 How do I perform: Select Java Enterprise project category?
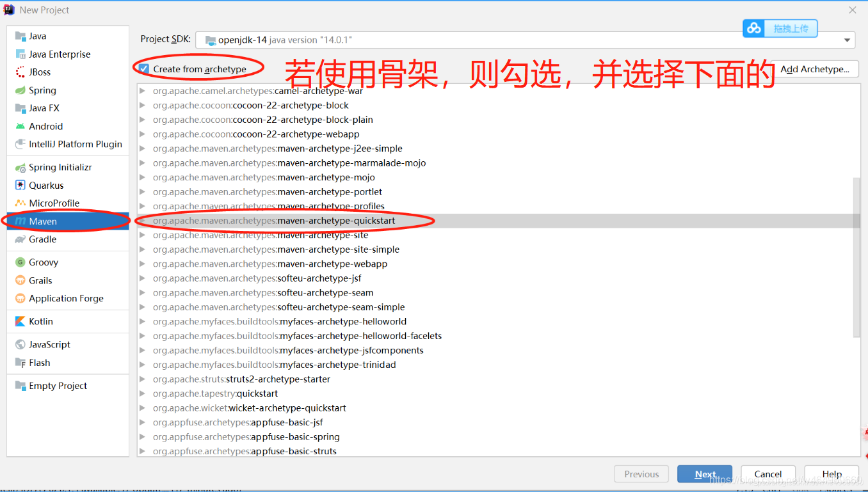[x=68, y=54]
